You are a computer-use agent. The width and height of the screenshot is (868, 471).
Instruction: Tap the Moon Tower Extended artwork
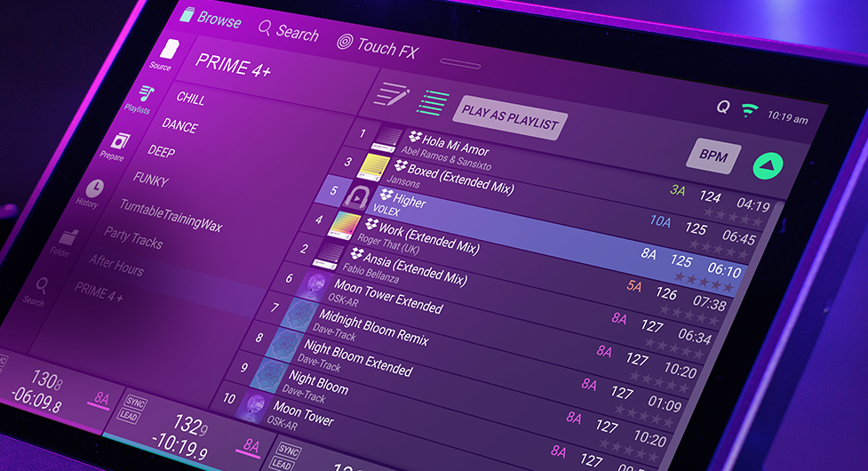point(313,285)
